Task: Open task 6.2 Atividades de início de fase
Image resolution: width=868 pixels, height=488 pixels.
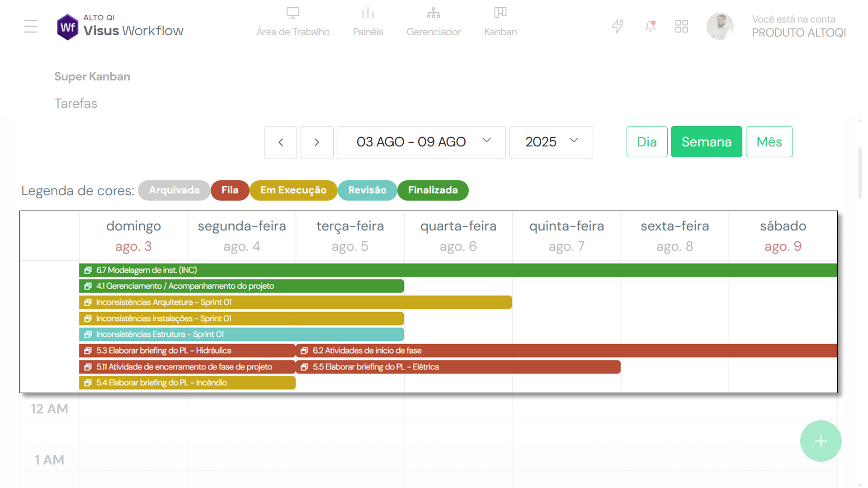Action: [x=566, y=351]
